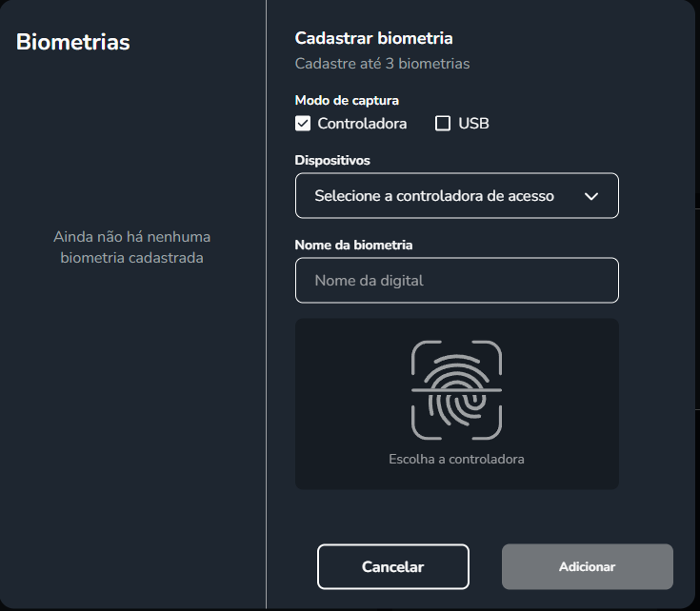Click the fingerprint scan icon
The image size is (700, 611).
coord(456,390)
